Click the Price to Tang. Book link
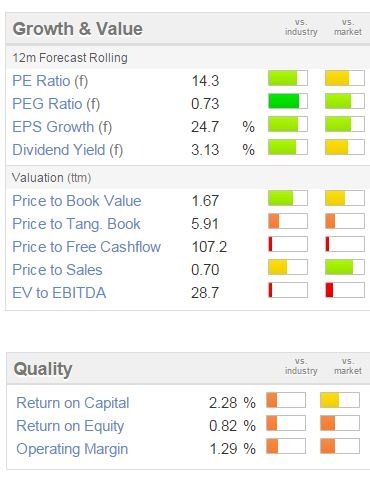This screenshot has width=370, height=481. tap(76, 224)
